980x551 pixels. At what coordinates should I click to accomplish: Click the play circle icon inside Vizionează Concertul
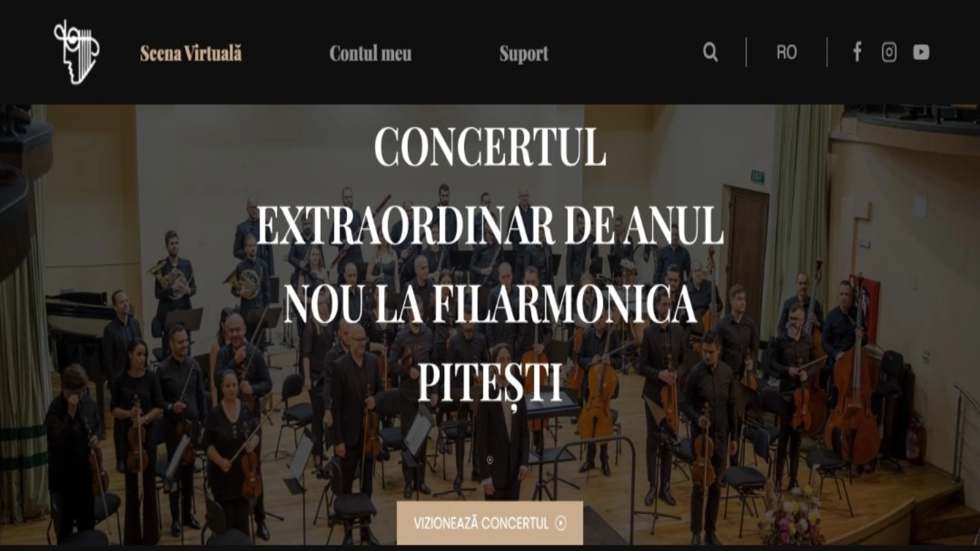click(x=561, y=523)
